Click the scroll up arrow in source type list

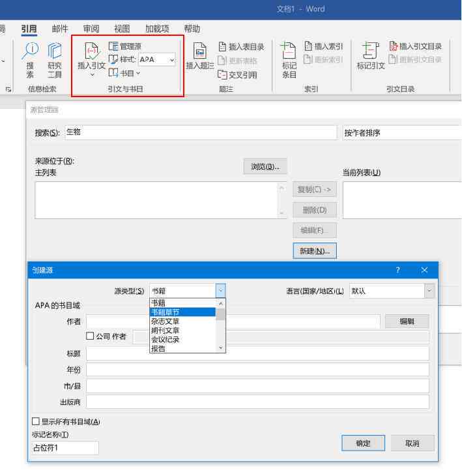[220, 303]
